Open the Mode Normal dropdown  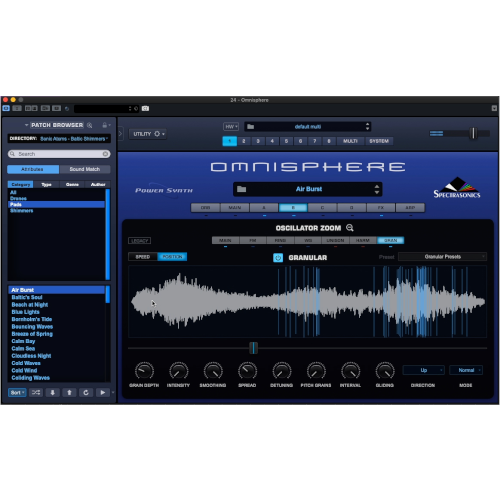[x=466, y=370]
